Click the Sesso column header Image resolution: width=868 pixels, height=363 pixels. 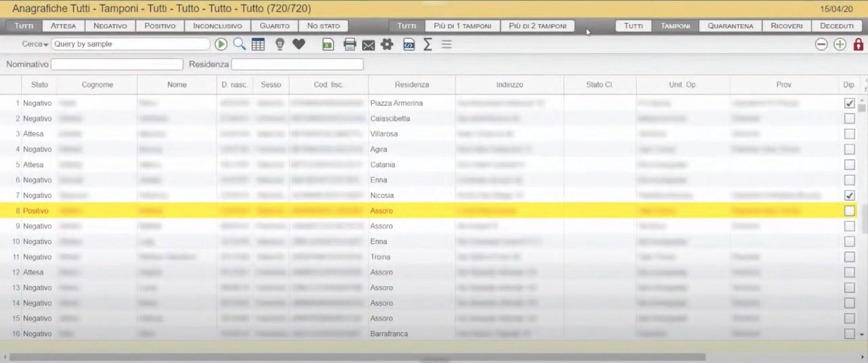(271, 85)
